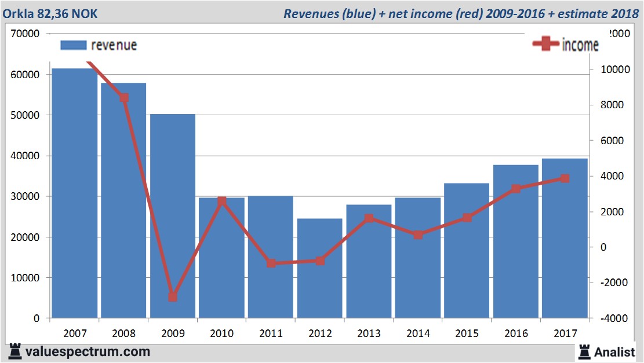Select the 2017 revenue bar
The image size is (644, 363).
[x=565, y=239]
